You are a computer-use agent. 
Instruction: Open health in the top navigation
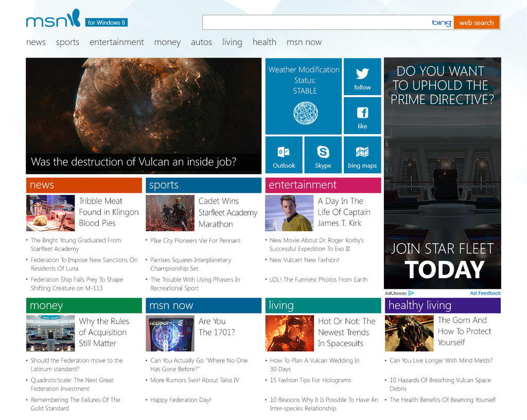click(265, 42)
